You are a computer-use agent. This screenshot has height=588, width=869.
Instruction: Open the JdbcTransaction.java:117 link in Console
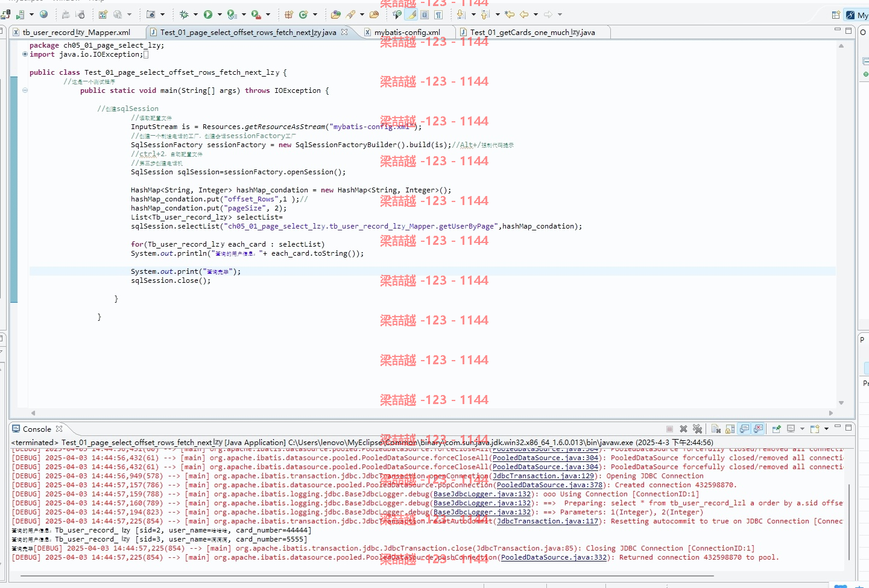(548, 521)
